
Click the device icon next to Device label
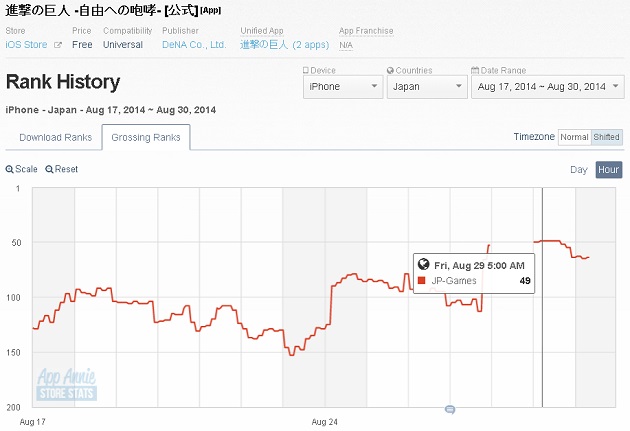point(306,70)
